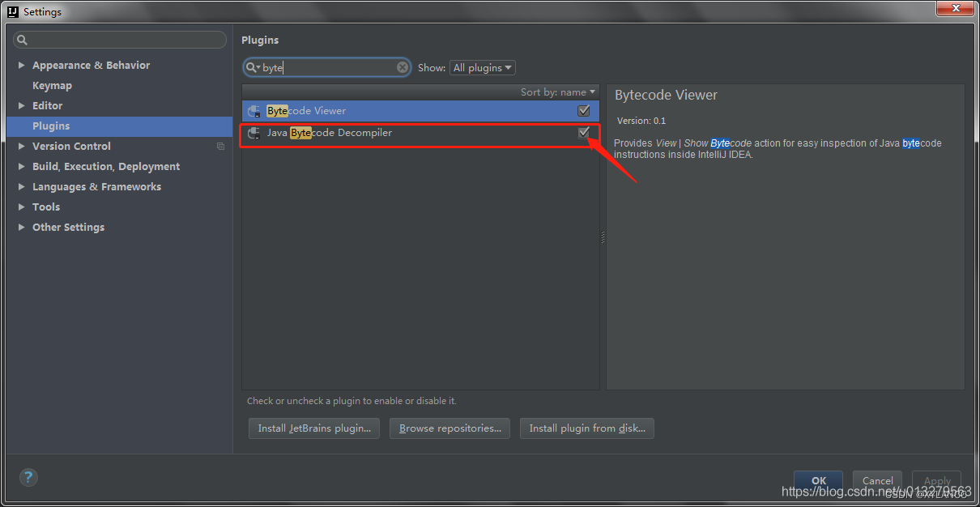Click inside the plugin search field containing byte

(x=327, y=68)
